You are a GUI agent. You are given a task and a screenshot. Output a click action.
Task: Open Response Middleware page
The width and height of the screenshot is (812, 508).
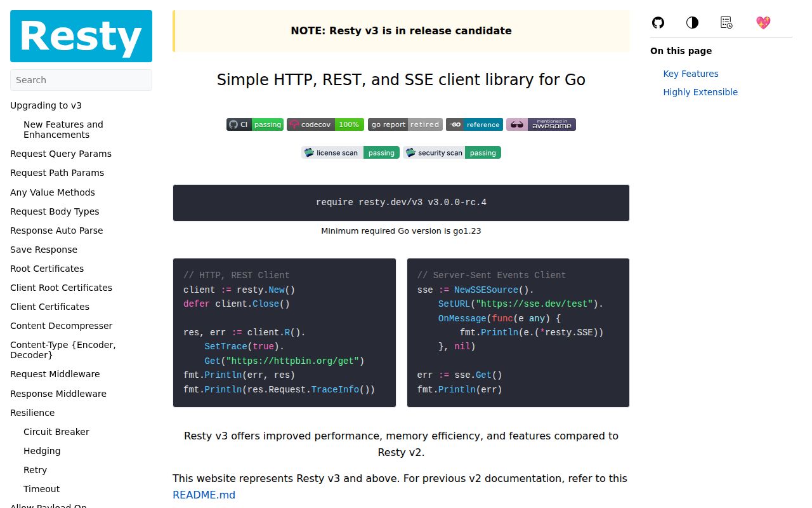pos(58,394)
